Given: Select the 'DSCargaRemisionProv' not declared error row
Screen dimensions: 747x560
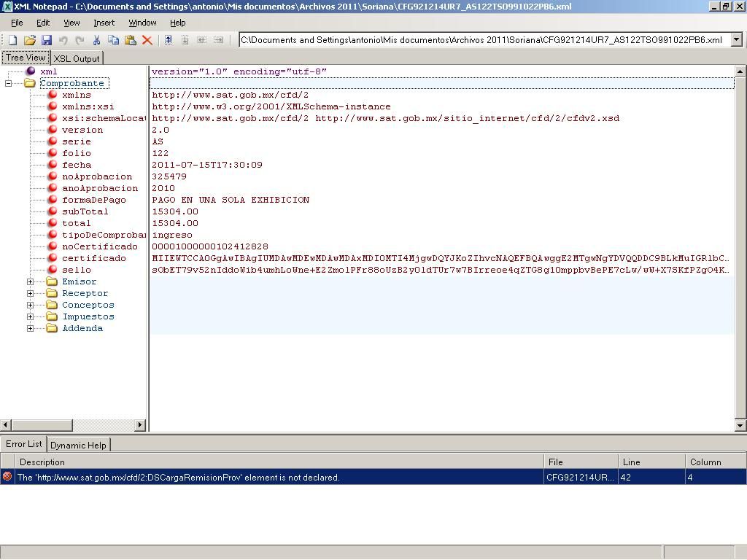Looking at the screenshot, I should point(373,477).
